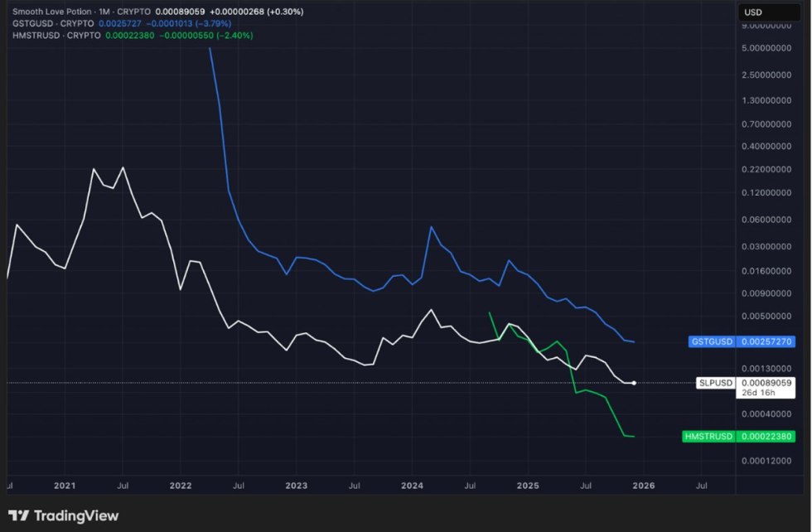
Task: Open the USD currency selector
Action: tap(769, 12)
